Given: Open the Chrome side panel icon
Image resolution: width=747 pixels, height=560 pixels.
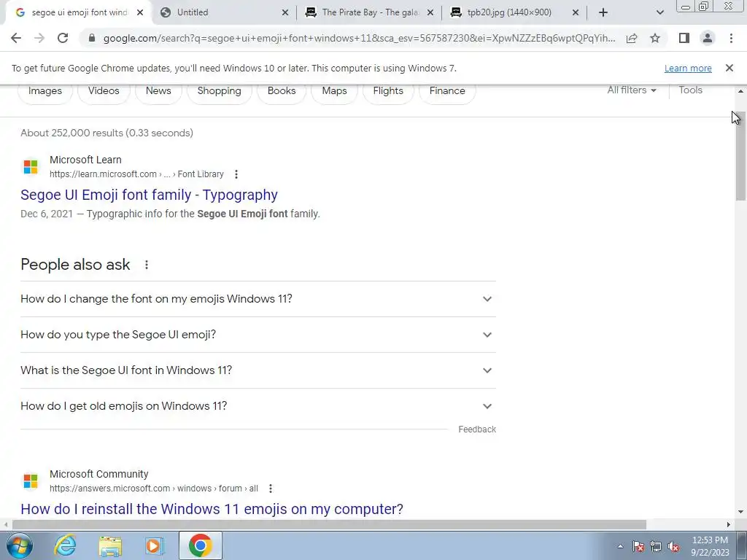Looking at the screenshot, I should click(684, 38).
